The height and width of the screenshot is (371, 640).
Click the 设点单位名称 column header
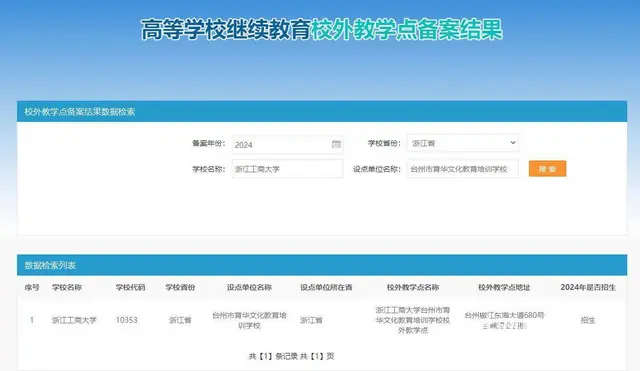[x=249, y=287]
